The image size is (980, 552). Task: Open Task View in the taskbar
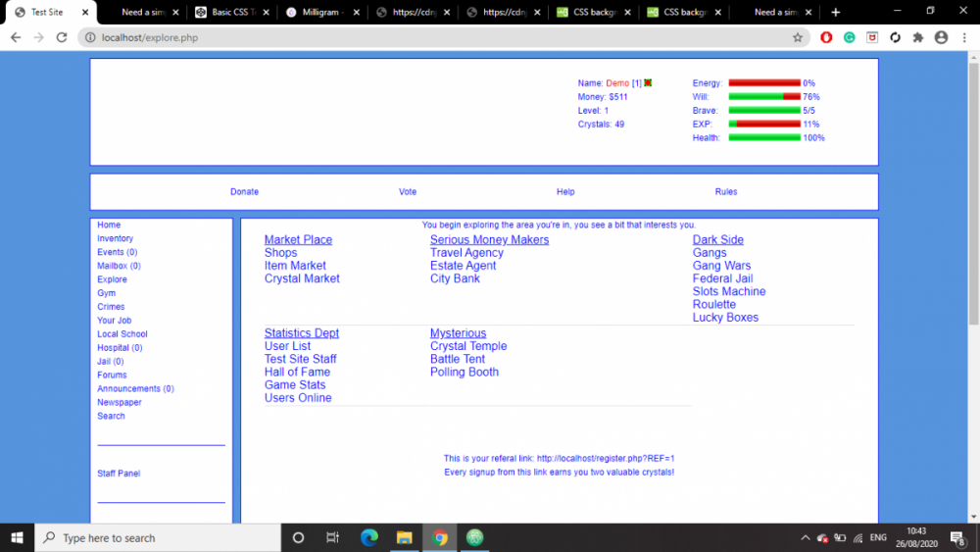click(x=333, y=537)
